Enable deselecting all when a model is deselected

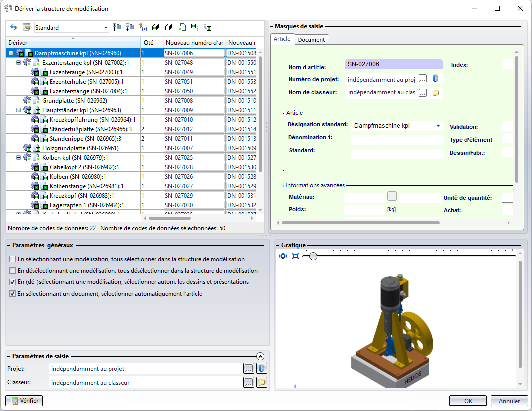coord(12,271)
